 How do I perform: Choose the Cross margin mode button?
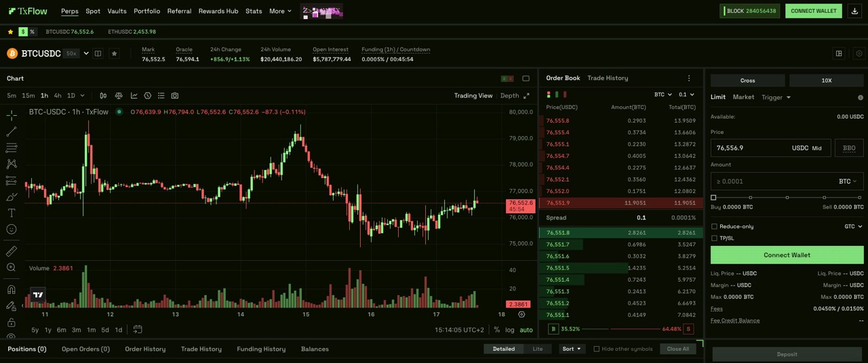[747, 81]
